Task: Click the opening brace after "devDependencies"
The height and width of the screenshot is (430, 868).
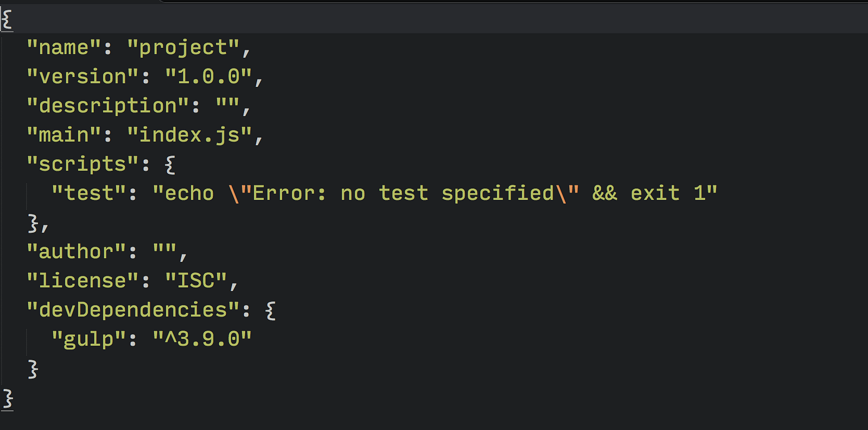Action: [x=270, y=310]
